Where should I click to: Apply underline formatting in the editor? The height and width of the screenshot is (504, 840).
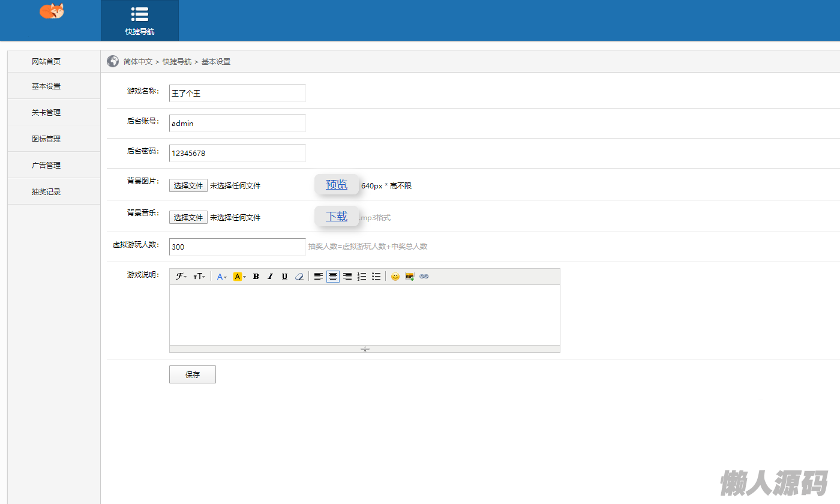[284, 277]
